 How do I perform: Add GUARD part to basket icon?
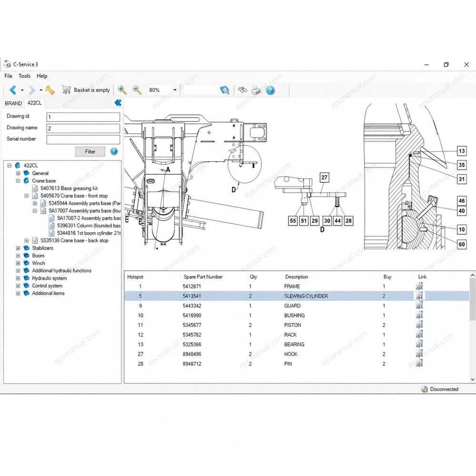[x=419, y=306]
